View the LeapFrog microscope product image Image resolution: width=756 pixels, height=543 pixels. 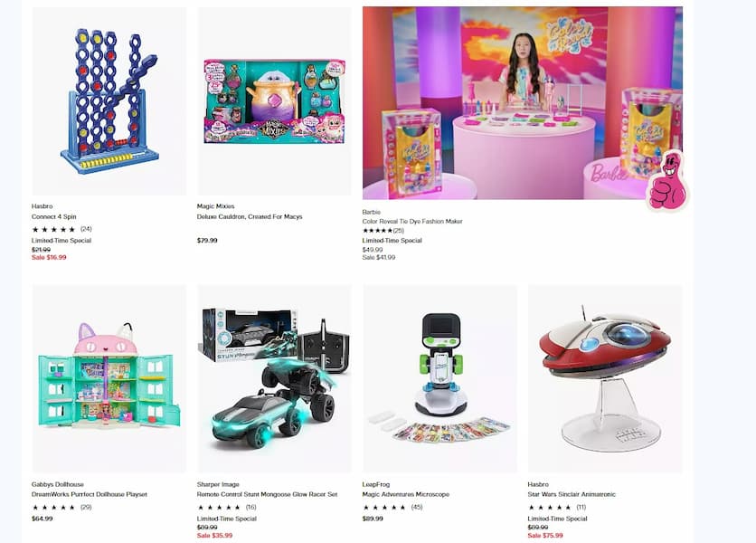(x=439, y=378)
